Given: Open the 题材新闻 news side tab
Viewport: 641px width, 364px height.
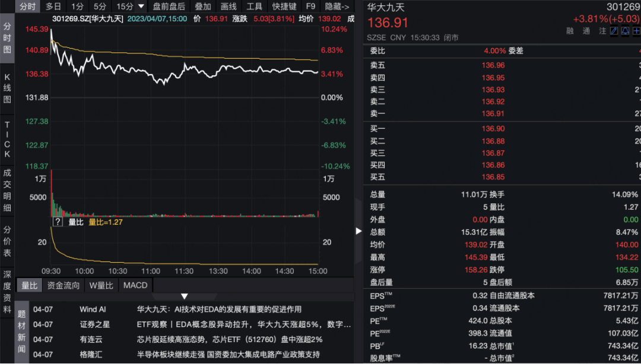Looking at the screenshot, I should tap(22, 331).
